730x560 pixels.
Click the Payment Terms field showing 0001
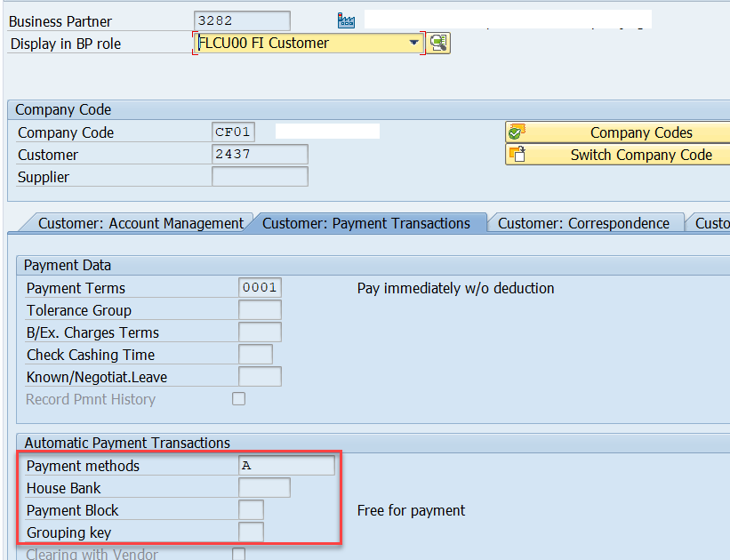coord(258,287)
